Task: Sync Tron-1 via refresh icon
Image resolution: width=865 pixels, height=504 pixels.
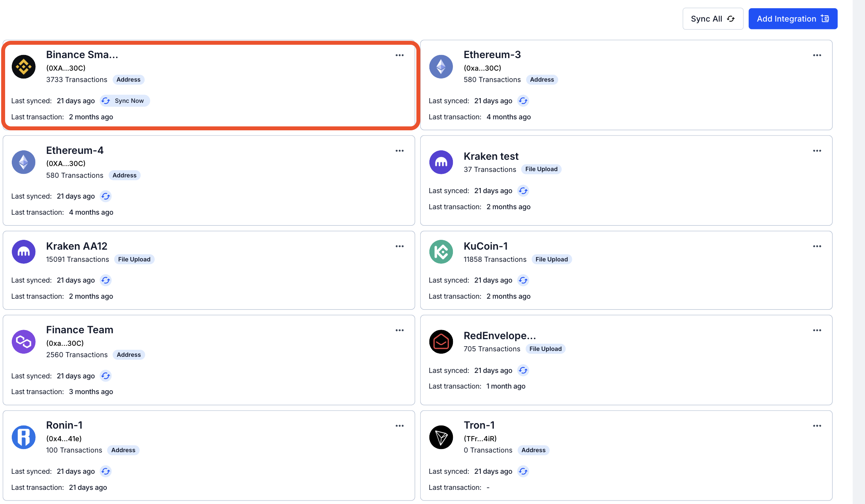Action: pyautogui.click(x=523, y=471)
